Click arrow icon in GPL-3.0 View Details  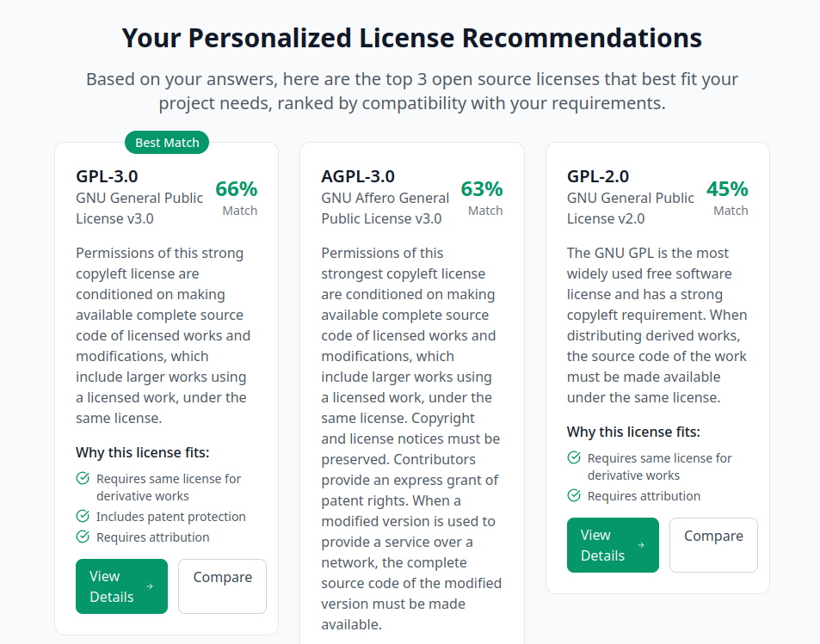tap(150, 586)
